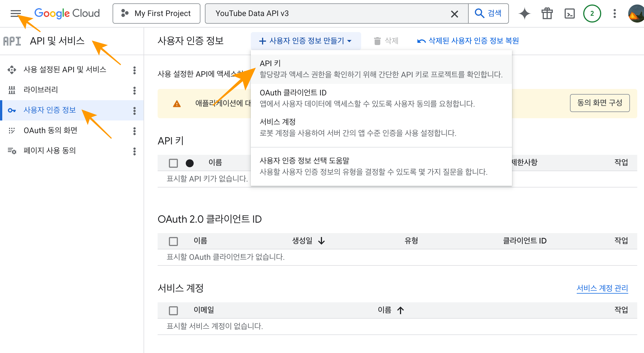Viewport: 644px width, 353px height.
Task: Open the My First Project project picker
Action: tap(156, 13)
